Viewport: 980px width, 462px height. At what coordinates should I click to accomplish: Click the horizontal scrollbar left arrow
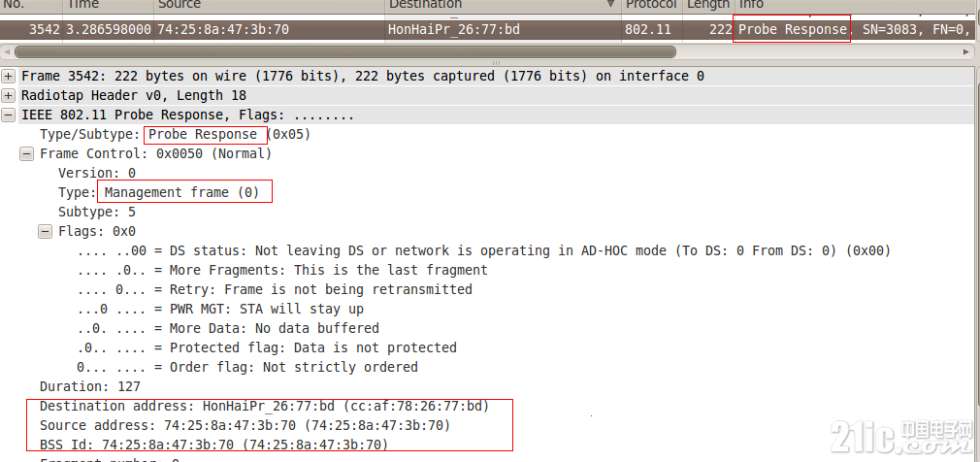pos(6,51)
